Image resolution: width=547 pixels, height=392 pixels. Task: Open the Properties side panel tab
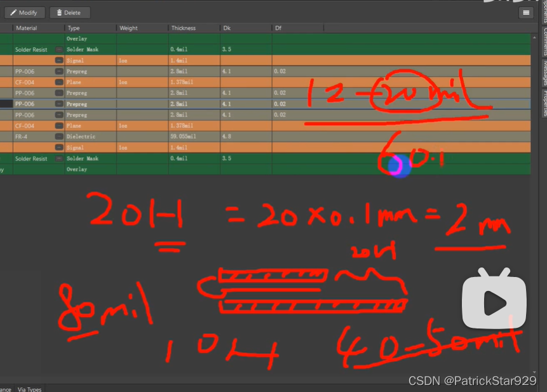544,103
